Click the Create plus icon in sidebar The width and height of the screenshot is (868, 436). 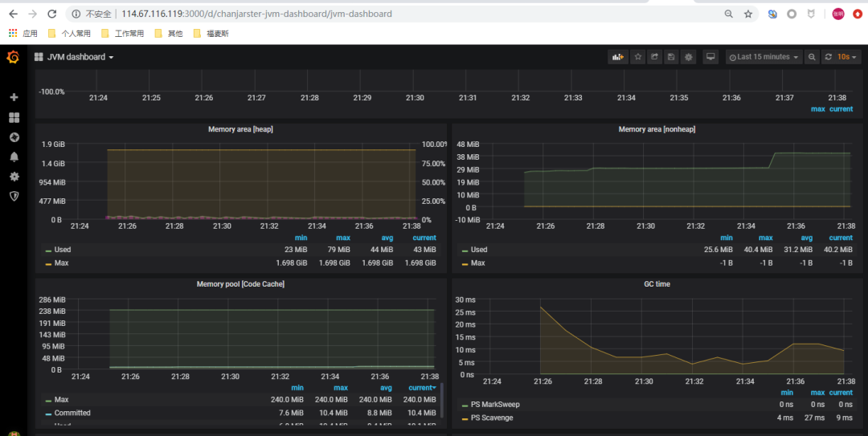(14, 97)
